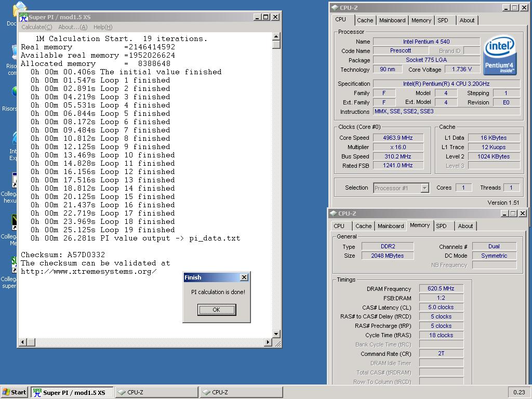Minimize the Super PI window
This screenshot has height=399, width=532.
(258, 17)
